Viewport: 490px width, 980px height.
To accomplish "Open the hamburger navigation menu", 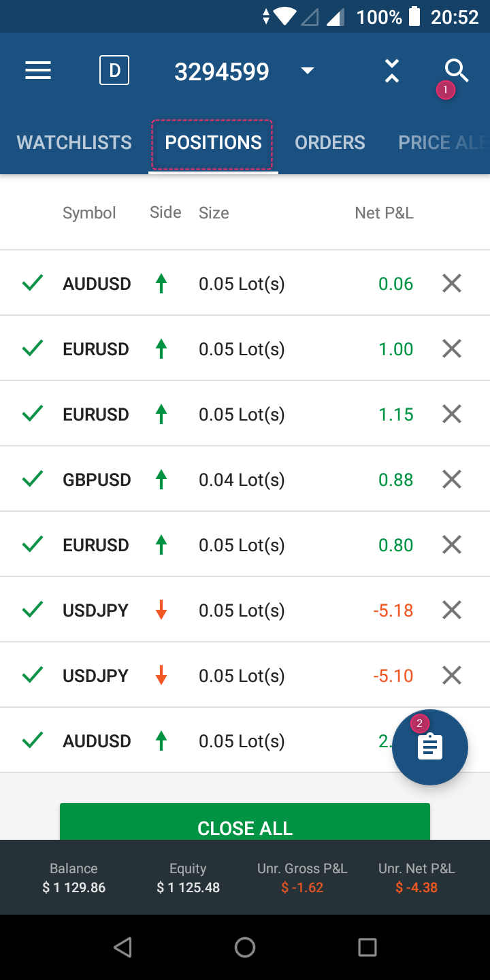I will pyautogui.click(x=38, y=71).
